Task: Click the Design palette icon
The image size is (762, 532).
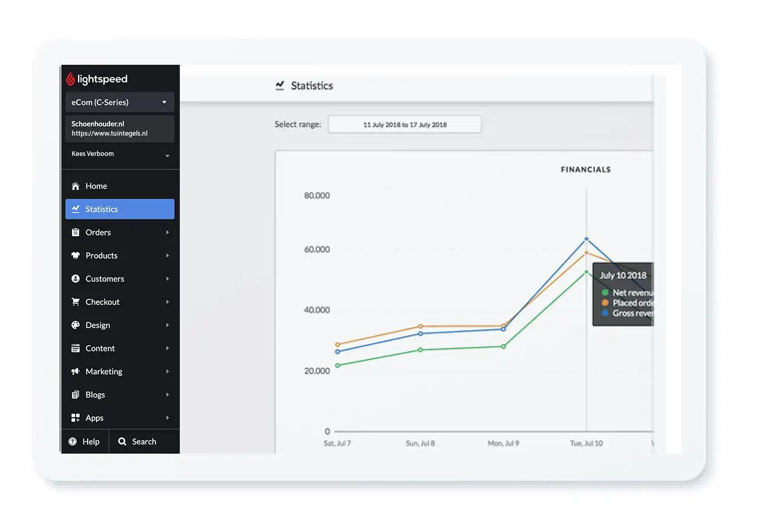Action: click(76, 325)
